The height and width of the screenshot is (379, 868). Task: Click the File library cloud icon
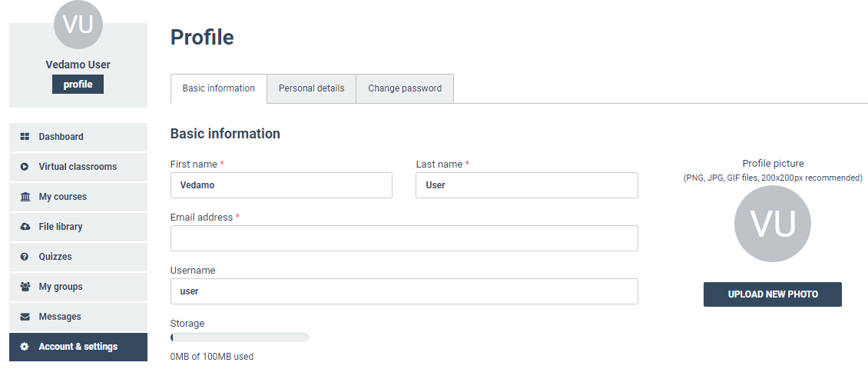coord(25,227)
